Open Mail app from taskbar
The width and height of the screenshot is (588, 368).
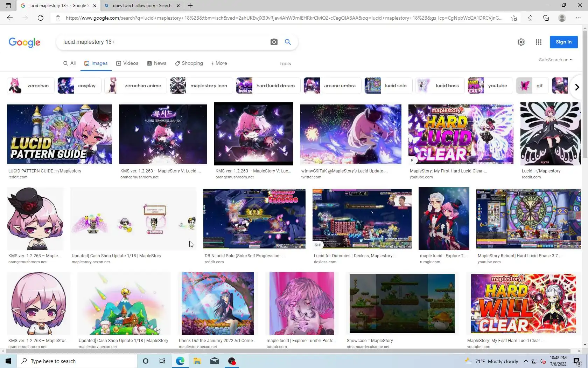215,361
